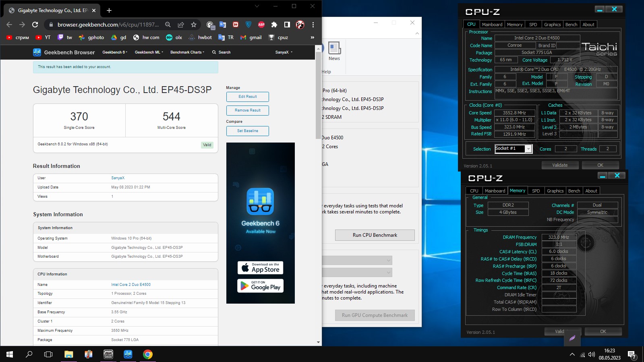644x362 pixels.
Task: Open File Explorer from the taskbar
Action: point(69,354)
